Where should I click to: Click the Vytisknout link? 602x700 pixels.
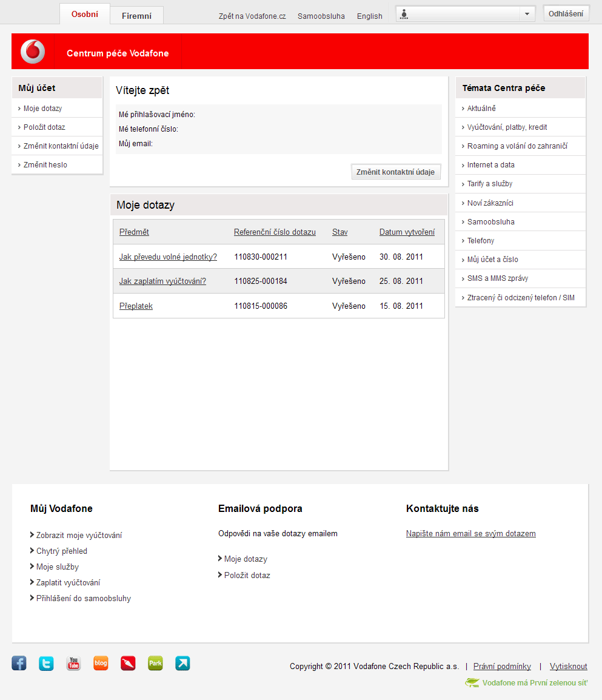[569, 667]
